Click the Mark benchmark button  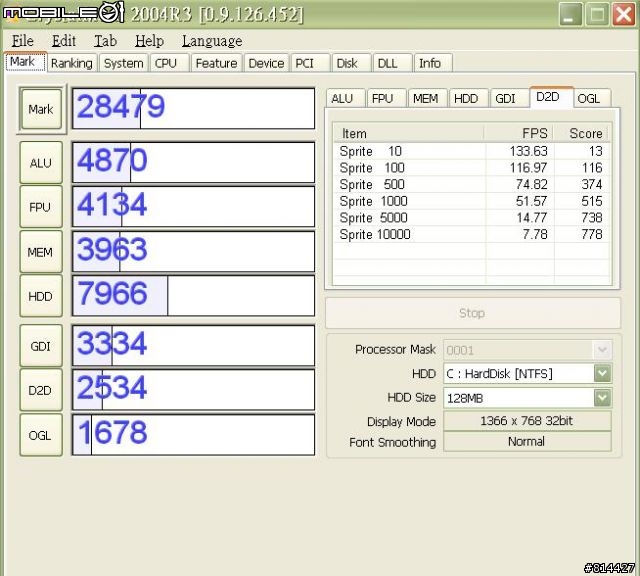41,109
